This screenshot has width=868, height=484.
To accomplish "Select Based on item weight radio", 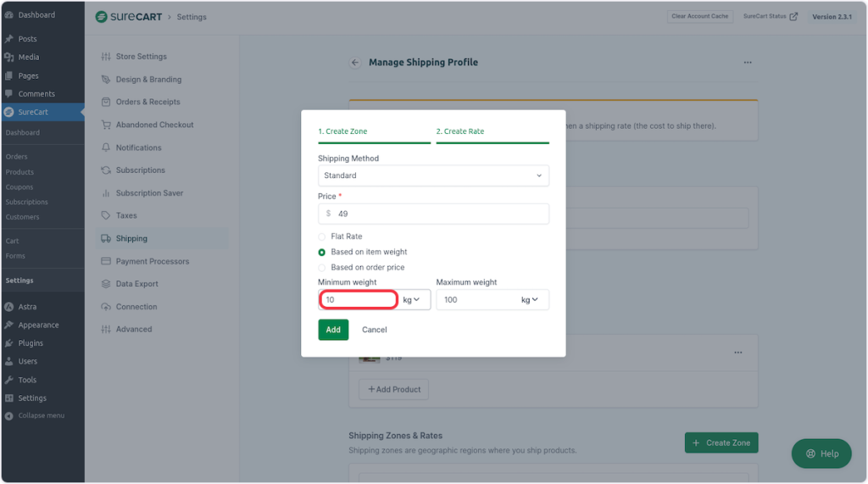I will coord(322,252).
